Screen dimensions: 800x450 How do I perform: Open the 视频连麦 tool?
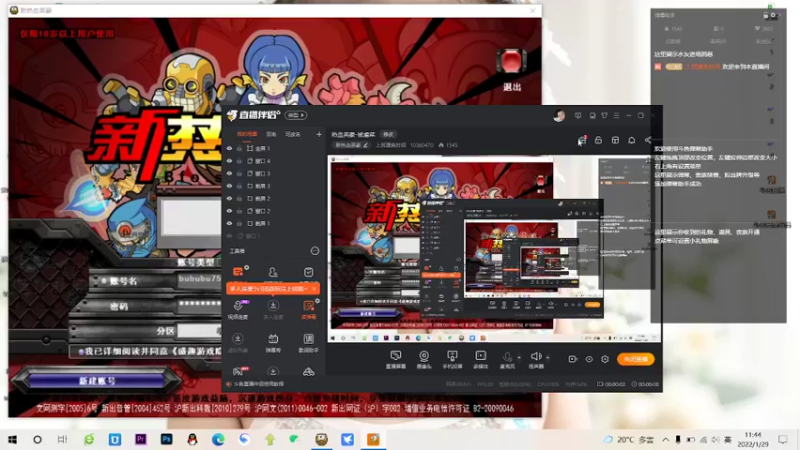coord(238,309)
